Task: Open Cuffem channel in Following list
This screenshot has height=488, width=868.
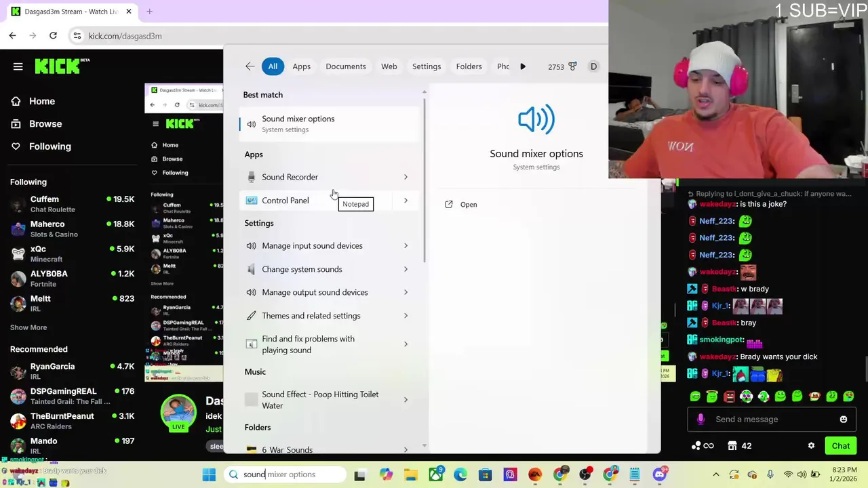Action: pos(72,204)
